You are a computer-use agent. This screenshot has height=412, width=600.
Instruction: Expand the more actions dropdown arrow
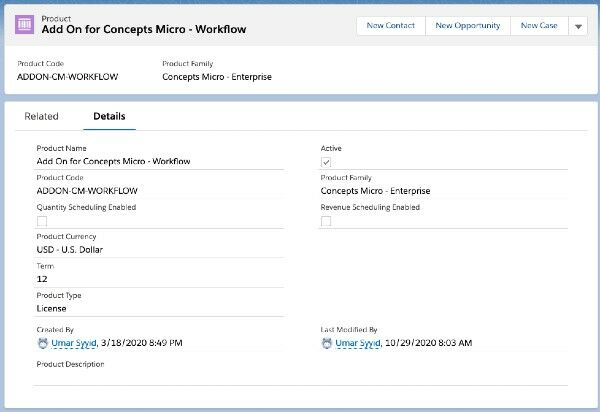click(x=578, y=27)
